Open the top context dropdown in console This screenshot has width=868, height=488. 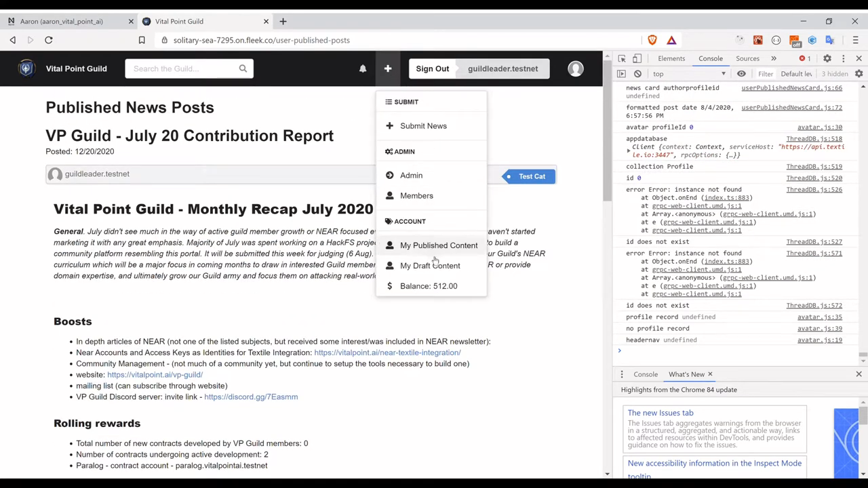click(x=690, y=74)
